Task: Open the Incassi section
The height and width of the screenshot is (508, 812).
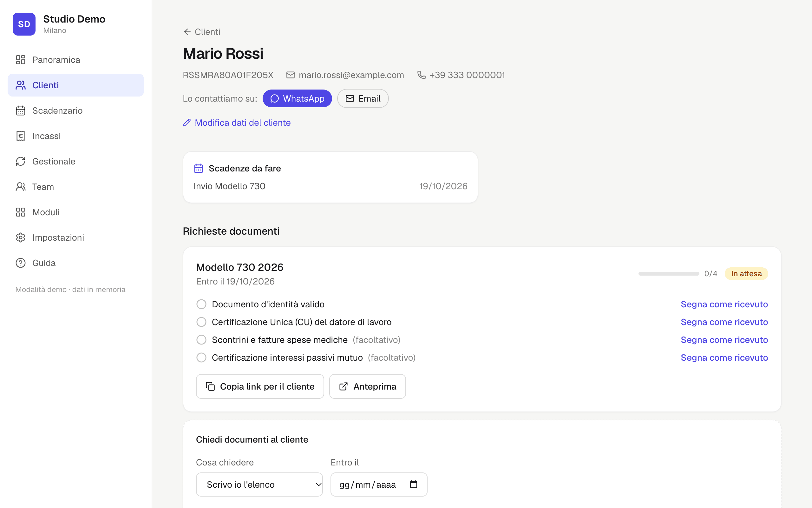Action: tap(75, 136)
